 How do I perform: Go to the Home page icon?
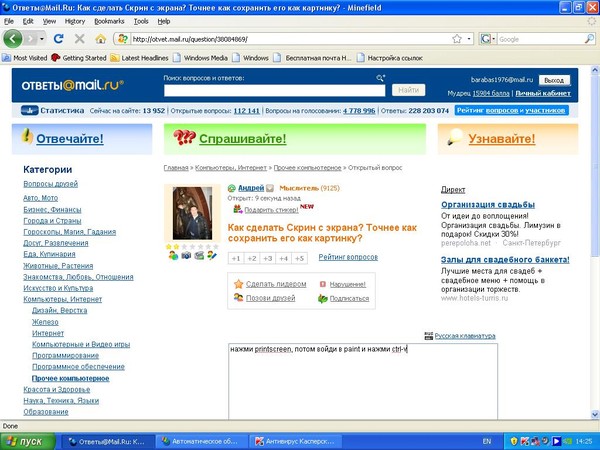(x=101, y=39)
